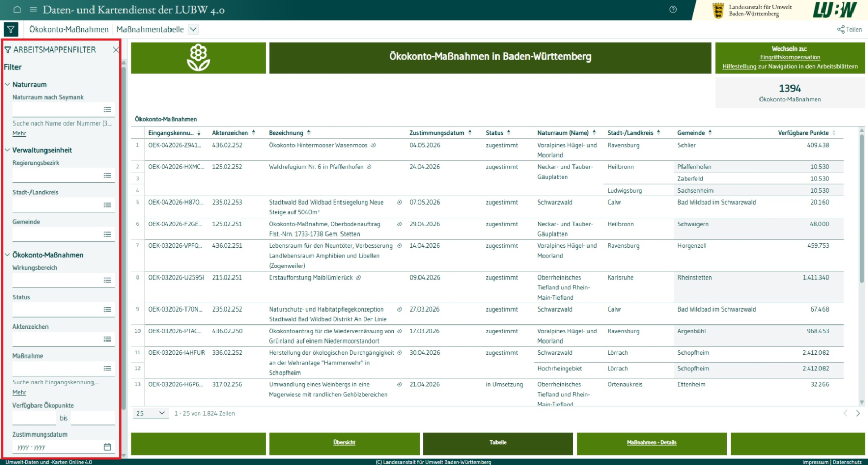Open details icon for Ökokonto Hintermooser Wasenmoos
The image size is (868, 465).
click(x=373, y=145)
